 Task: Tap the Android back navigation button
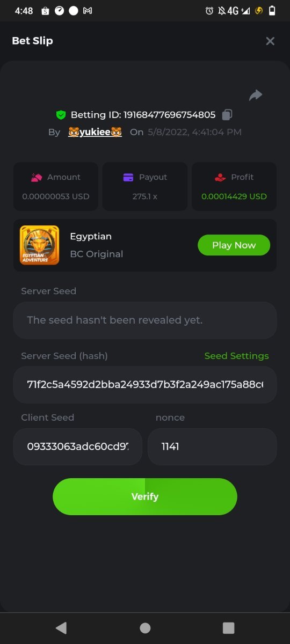61,628
